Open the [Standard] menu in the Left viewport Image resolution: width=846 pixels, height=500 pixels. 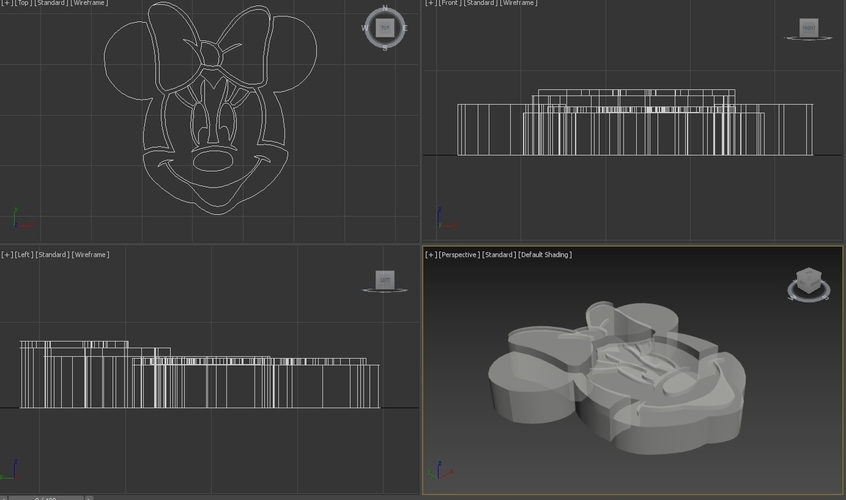coord(52,255)
